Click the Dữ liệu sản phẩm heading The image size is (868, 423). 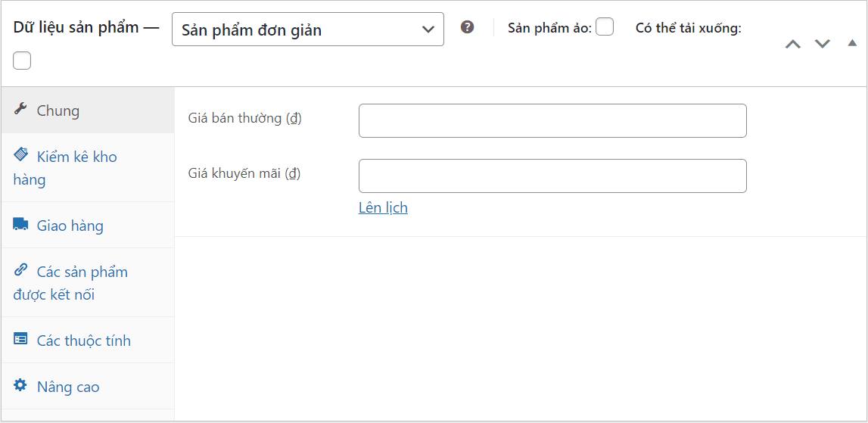pos(76,28)
